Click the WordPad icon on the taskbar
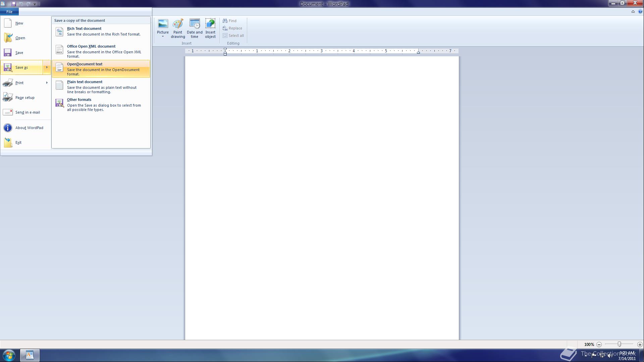Viewport: 644px width, 362px height. click(30, 355)
